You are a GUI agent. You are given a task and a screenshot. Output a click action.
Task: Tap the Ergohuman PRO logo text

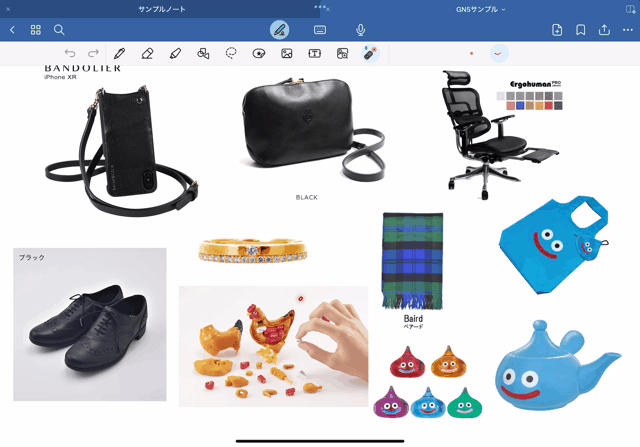[x=536, y=84]
